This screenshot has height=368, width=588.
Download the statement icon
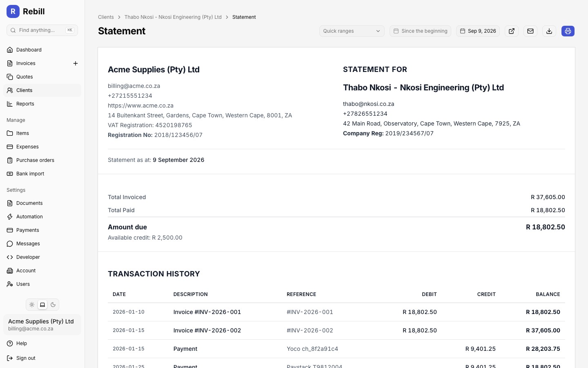click(549, 31)
